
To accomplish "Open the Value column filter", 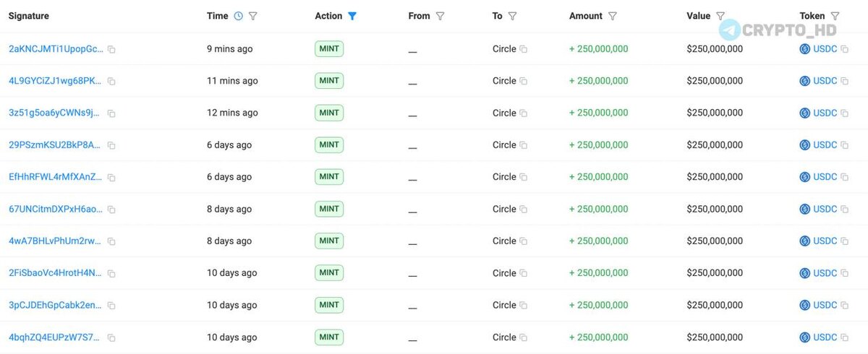I will tap(720, 16).
